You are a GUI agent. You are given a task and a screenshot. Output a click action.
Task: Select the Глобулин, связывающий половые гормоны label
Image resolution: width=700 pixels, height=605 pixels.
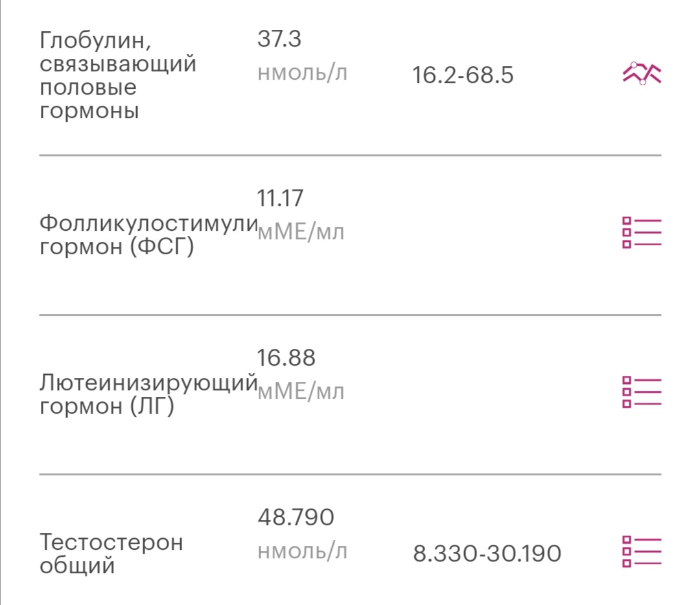pos(118,76)
